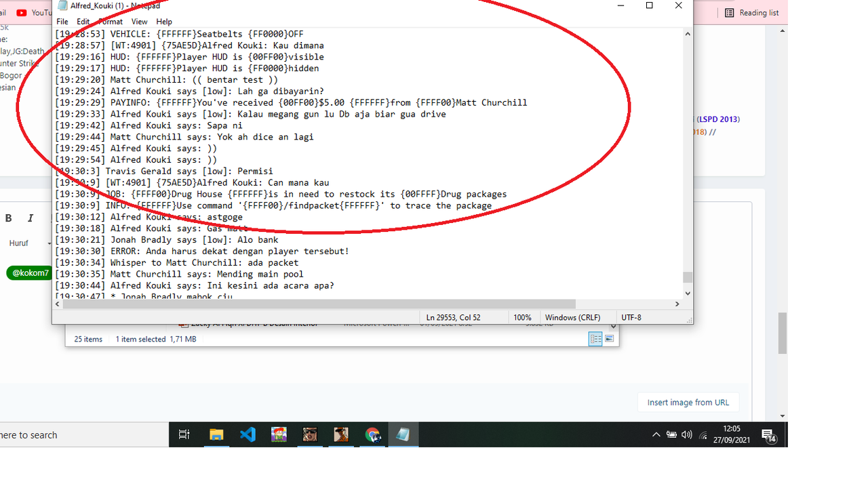Open Google Chrome from the taskbar

[372, 435]
